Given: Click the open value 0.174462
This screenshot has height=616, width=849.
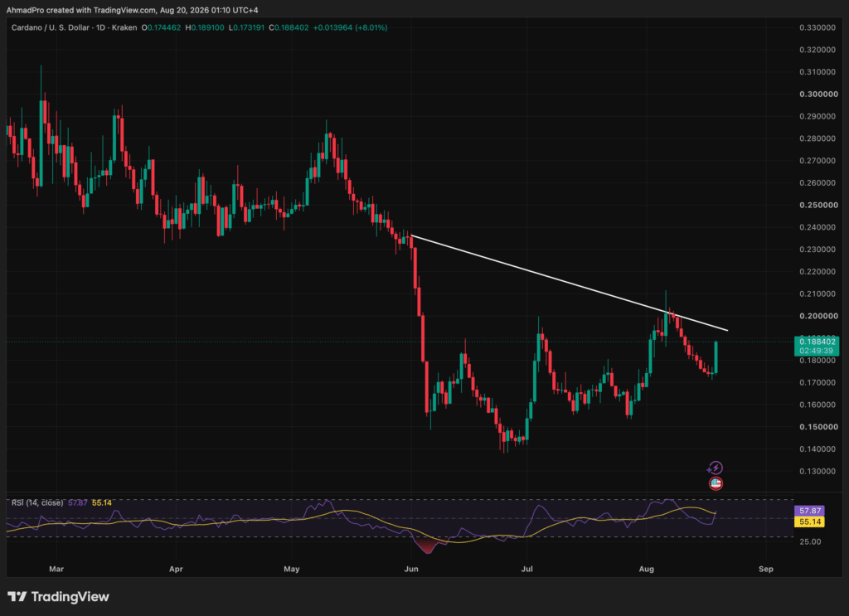Looking at the screenshot, I should [x=164, y=27].
